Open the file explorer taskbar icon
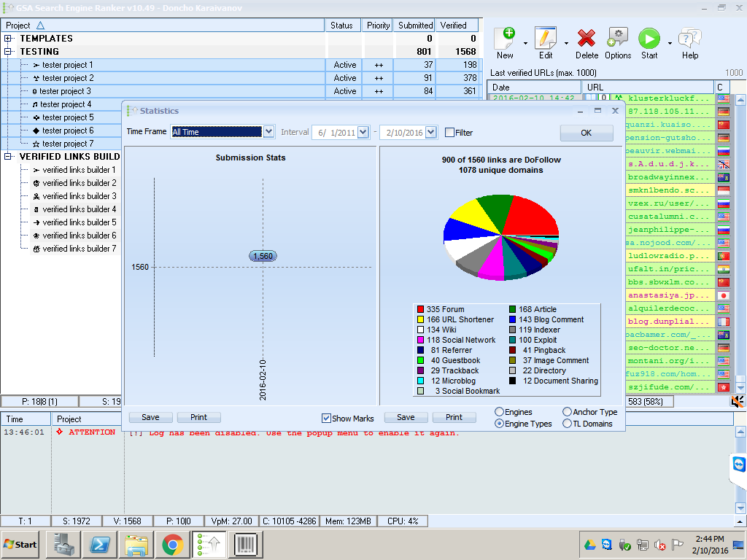This screenshot has width=747, height=560. point(136,545)
